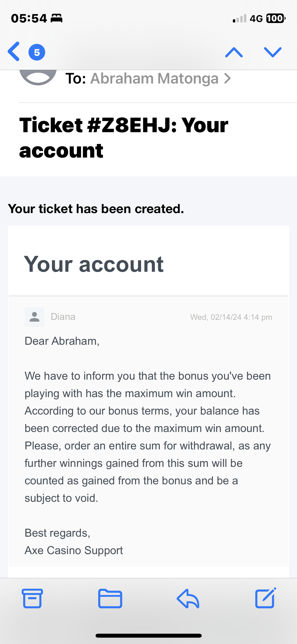
Task: Tap the time in the status bar
Action: [29, 18]
